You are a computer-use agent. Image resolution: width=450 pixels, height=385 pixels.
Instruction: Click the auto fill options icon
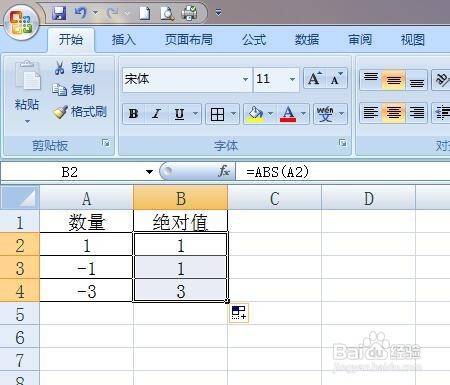click(239, 313)
